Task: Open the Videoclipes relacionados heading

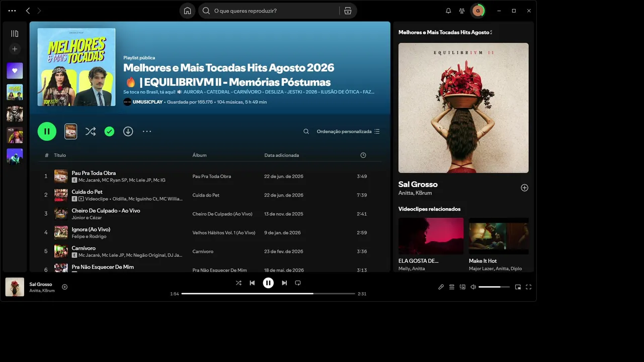Action: [430, 209]
